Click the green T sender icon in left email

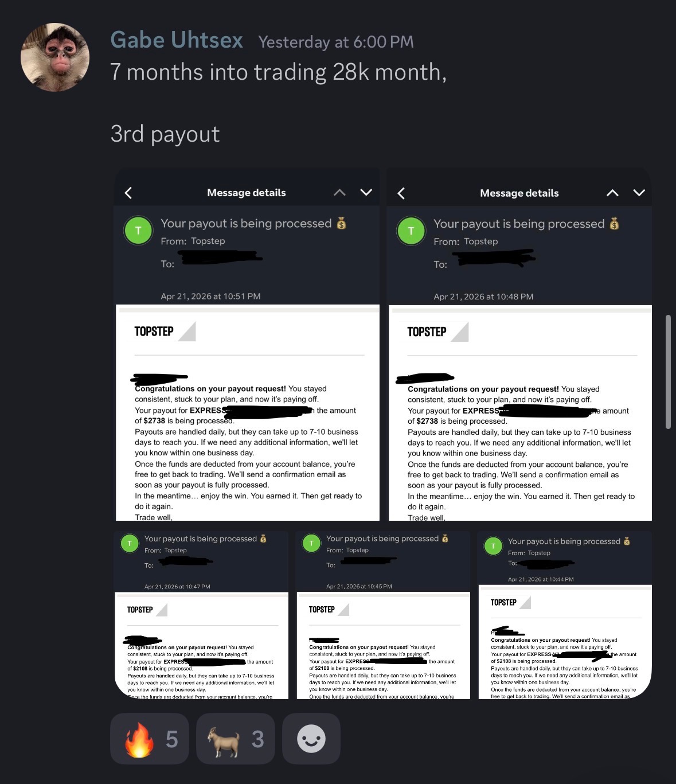click(138, 231)
